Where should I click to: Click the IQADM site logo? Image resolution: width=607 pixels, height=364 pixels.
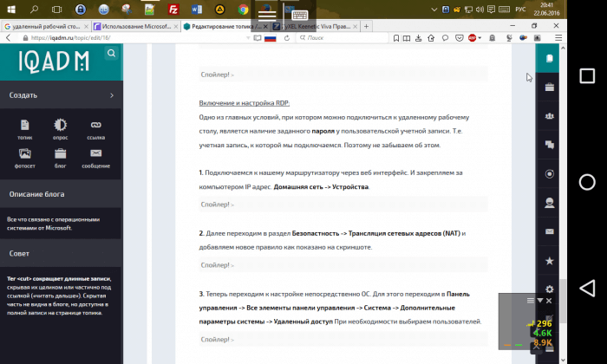pyautogui.click(x=52, y=59)
